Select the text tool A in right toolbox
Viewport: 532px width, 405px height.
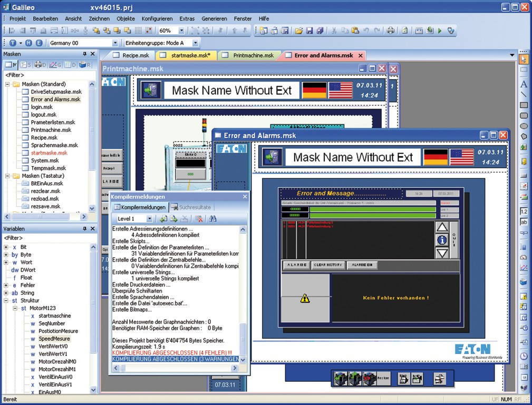[x=524, y=84]
